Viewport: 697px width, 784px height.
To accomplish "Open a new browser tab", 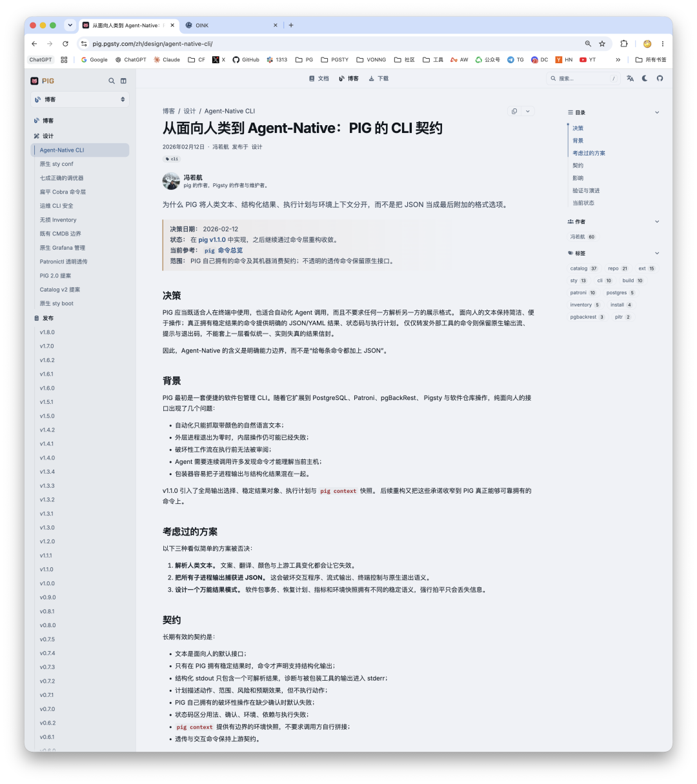I will click(291, 25).
